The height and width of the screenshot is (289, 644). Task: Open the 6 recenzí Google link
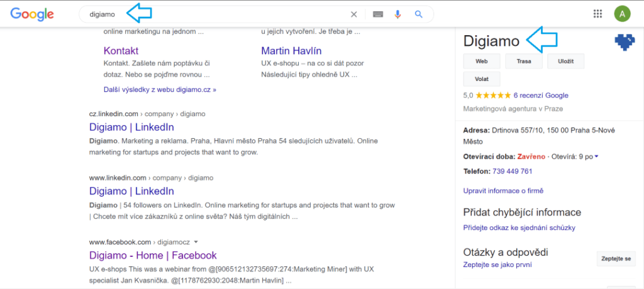[x=541, y=95]
